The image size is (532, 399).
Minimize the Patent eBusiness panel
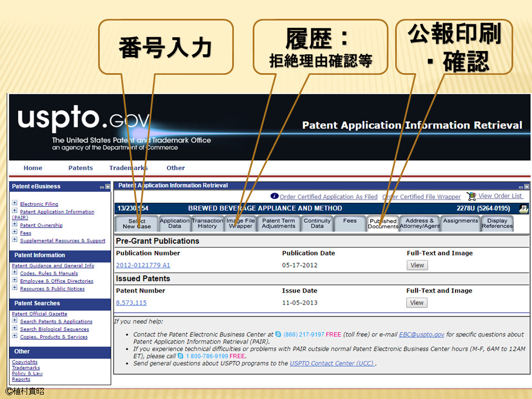point(102,187)
